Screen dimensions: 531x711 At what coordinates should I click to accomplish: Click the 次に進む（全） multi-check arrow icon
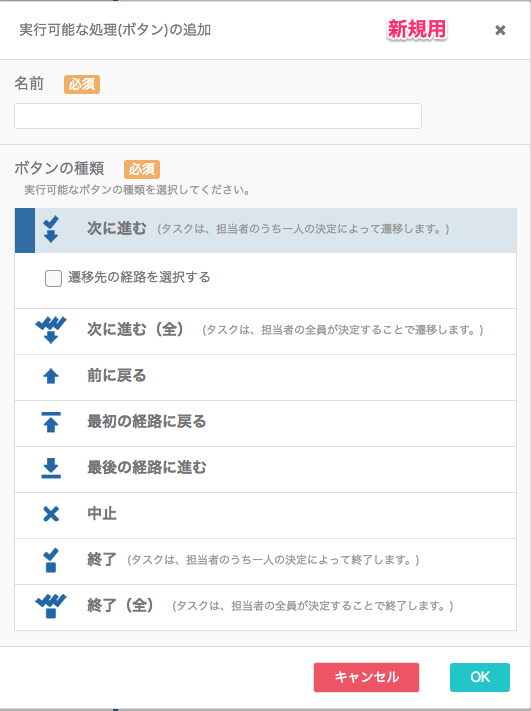51,330
